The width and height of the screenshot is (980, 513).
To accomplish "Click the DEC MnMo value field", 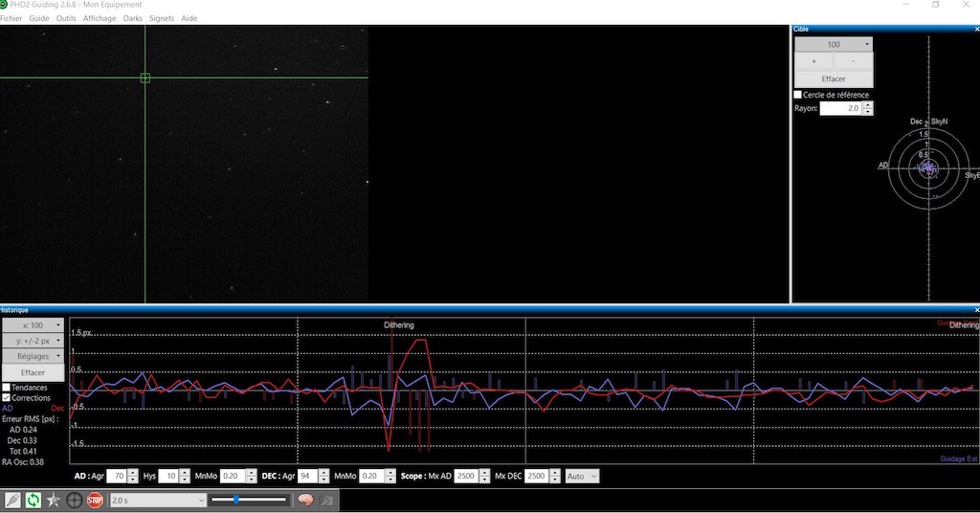I will (372, 476).
